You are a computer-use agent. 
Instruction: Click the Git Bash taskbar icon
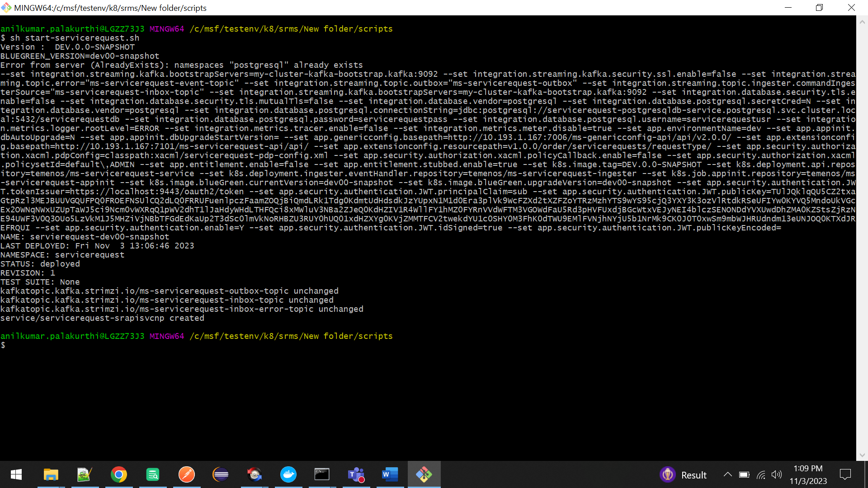pos(424,474)
